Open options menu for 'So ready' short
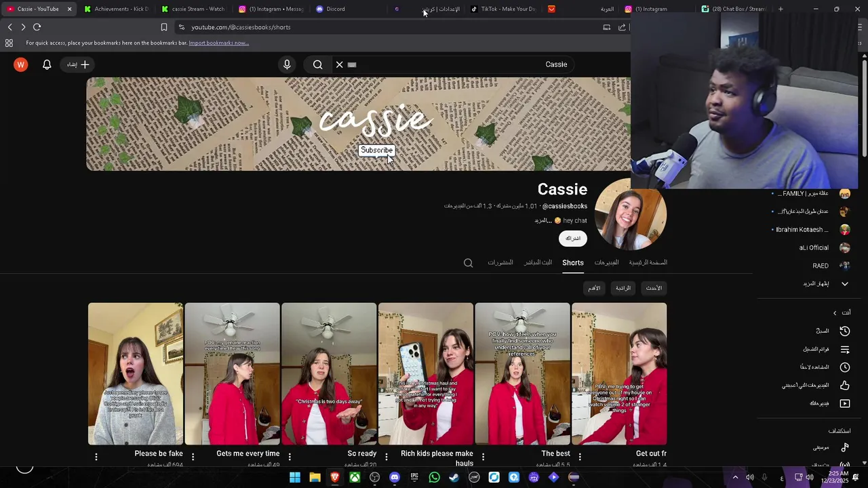 (290, 457)
